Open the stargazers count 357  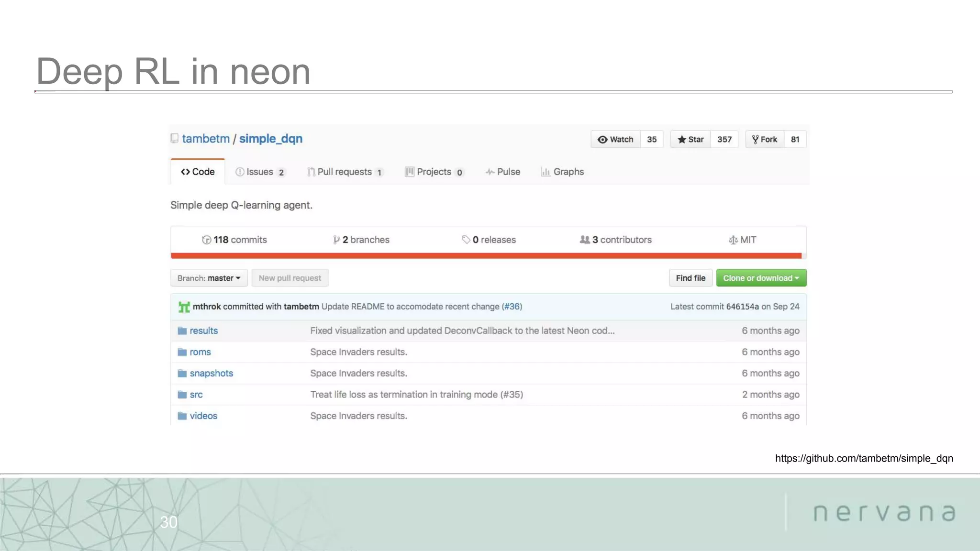click(724, 139)
